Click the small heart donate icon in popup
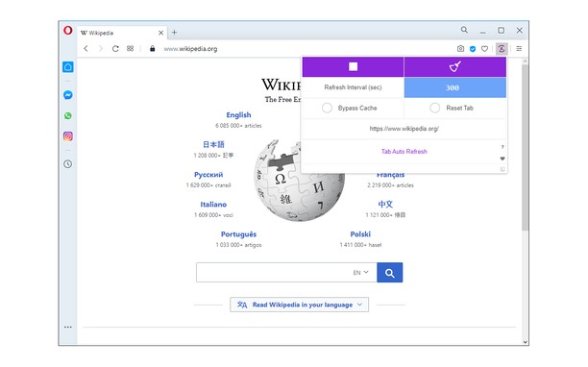Viewport: 588px width, 367px height. (x=502, y=159)
